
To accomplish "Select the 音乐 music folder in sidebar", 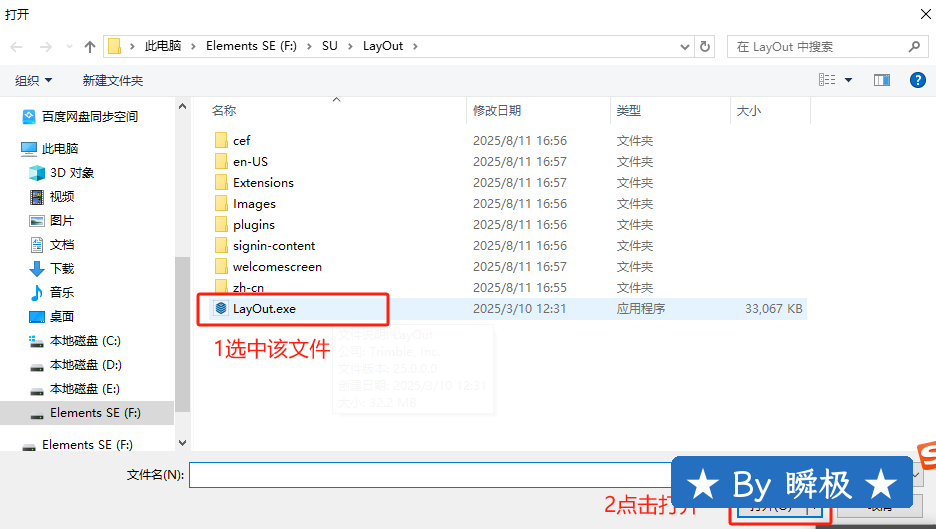I will 62,293.
